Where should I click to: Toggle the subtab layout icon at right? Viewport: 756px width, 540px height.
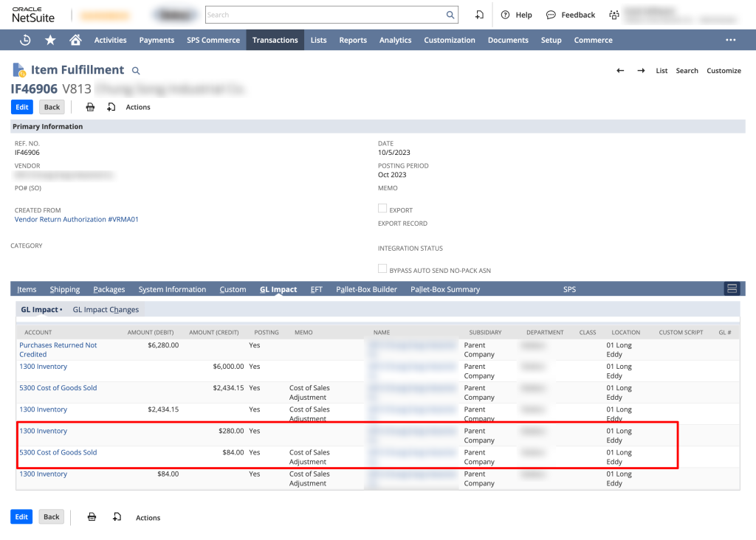click(732, 288)
